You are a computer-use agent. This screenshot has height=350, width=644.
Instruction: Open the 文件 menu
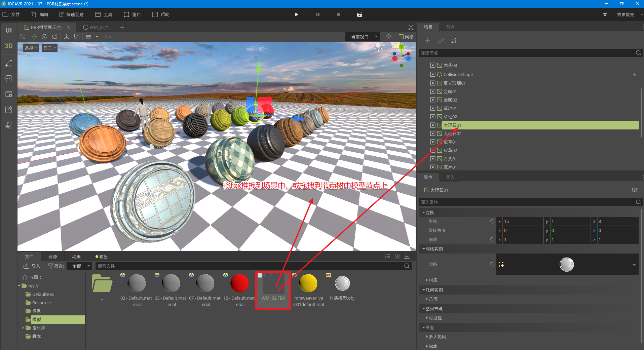[11, 14]
